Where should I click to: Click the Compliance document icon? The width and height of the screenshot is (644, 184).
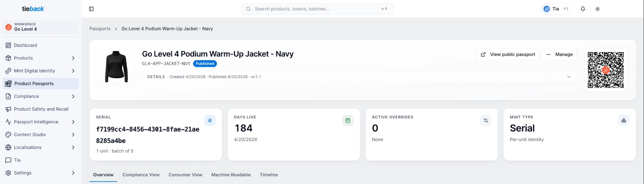[8, 96]
